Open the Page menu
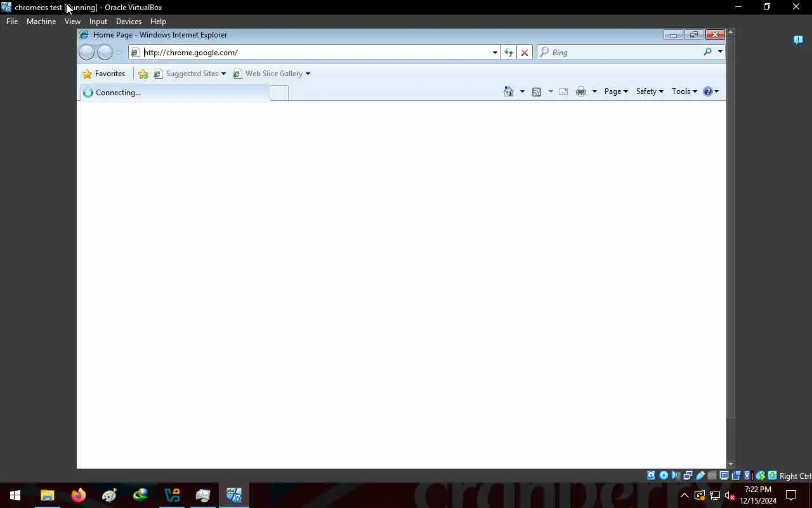Viewport: 812px width, 508px height. click(616, 91)
